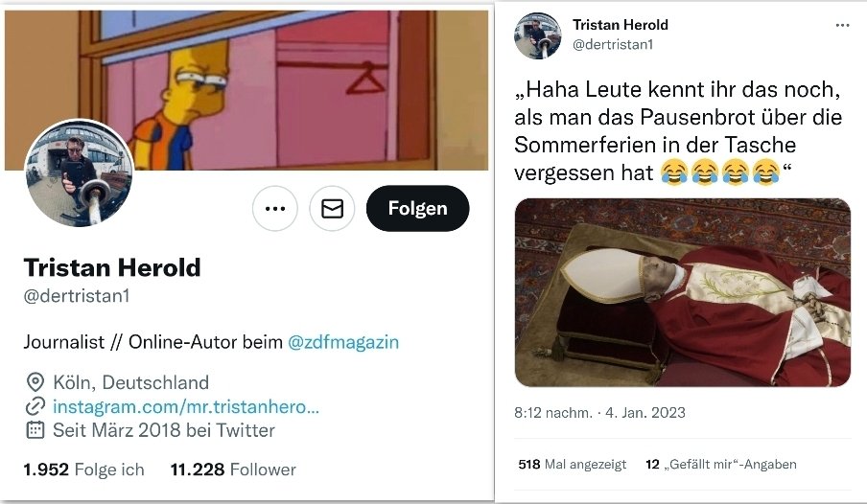867x504 pixels.
Task: Click the envelope message icon
Action: tap(332, 208)
